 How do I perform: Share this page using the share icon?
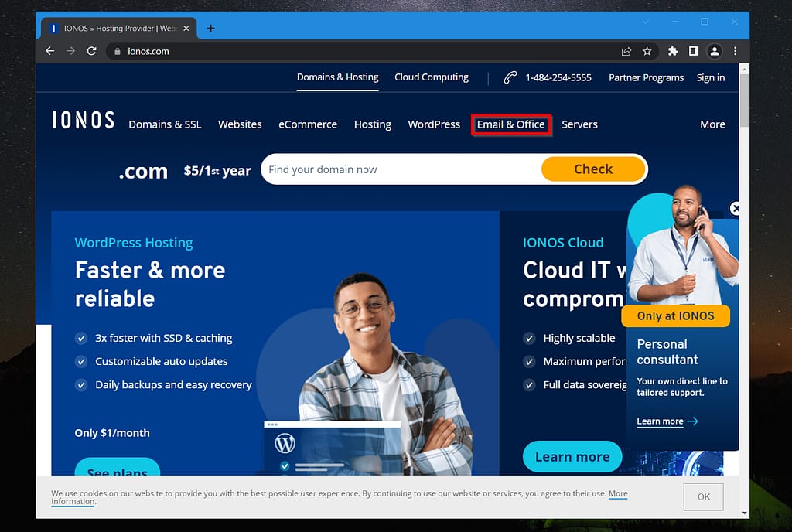pos(626,52)
